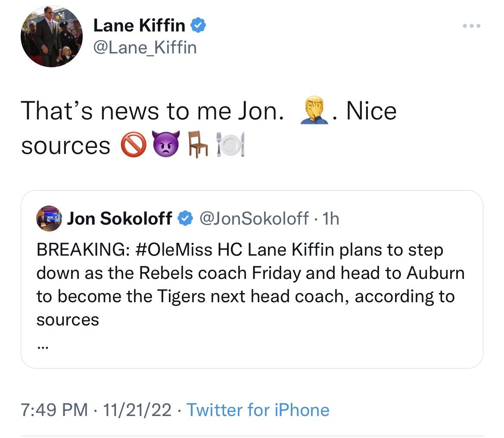Click the 1h timestamp on quoted tweet
Image resolution: width=504 pixels, height=438 pixels.
[331, 219]
